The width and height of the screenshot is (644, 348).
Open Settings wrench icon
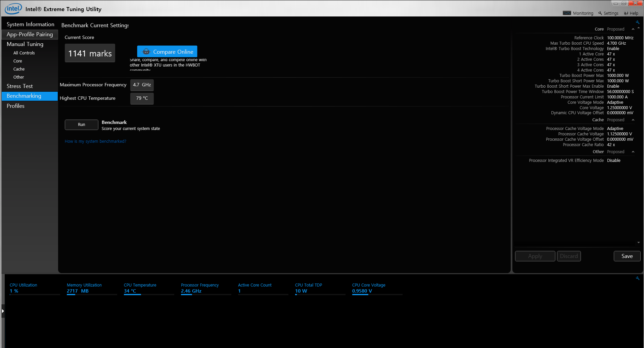600,13
